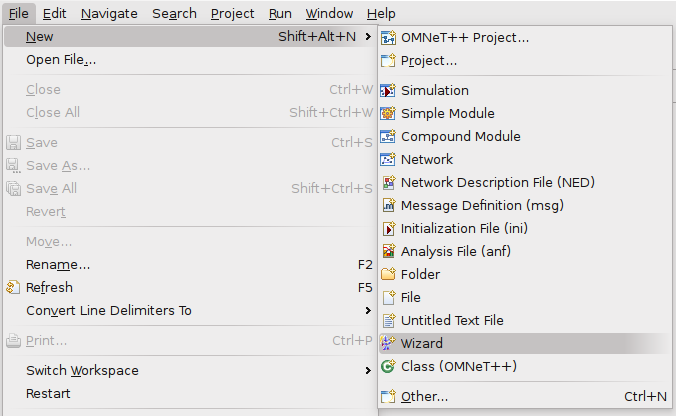
Task: Click the Wizard wand icon
Action: pyautogui.click(x=388, y=343)
